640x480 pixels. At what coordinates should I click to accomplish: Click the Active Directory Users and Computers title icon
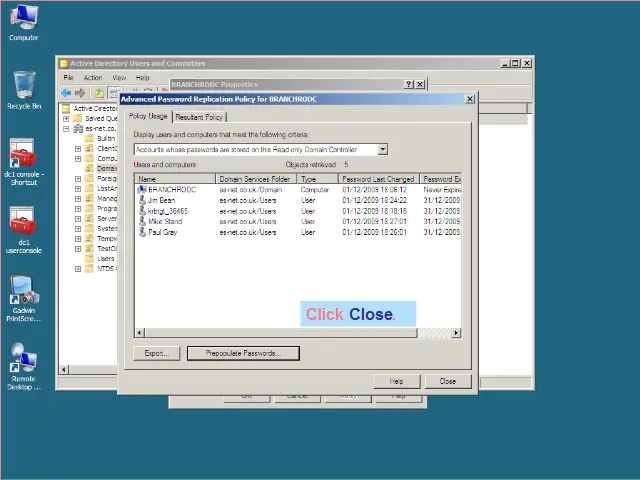[x=64, y=64]
